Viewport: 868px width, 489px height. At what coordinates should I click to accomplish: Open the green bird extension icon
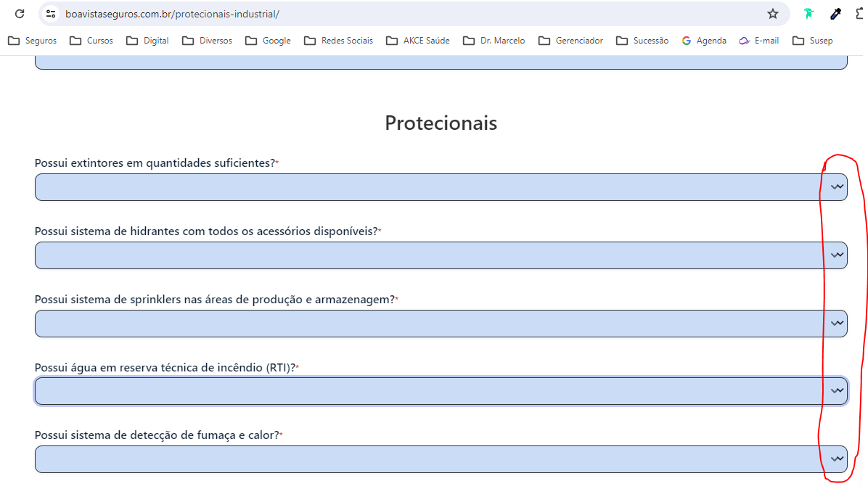pyautogui.click(x=808, y=14)
